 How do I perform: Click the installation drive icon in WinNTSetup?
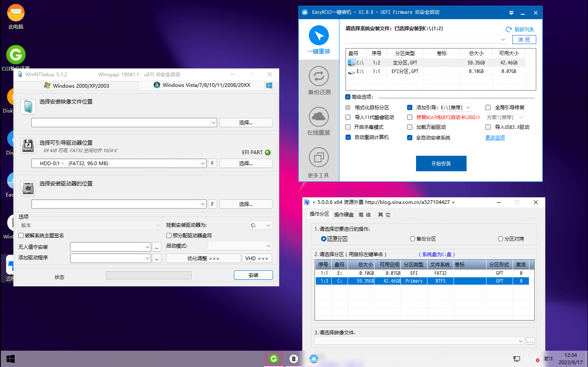pos(28,188)
